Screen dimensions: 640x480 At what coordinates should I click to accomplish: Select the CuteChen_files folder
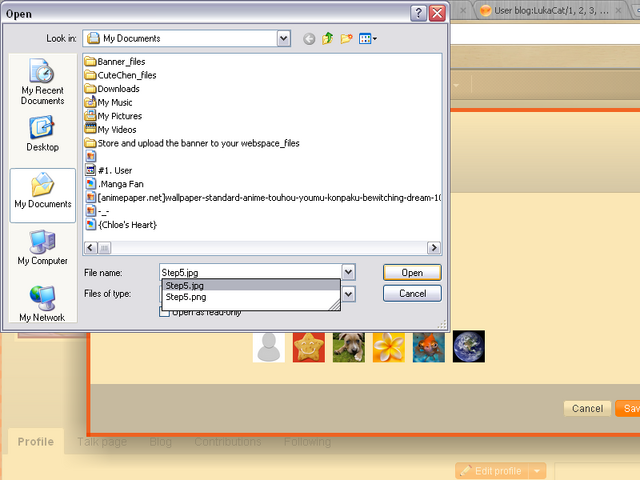click(120, 75)
